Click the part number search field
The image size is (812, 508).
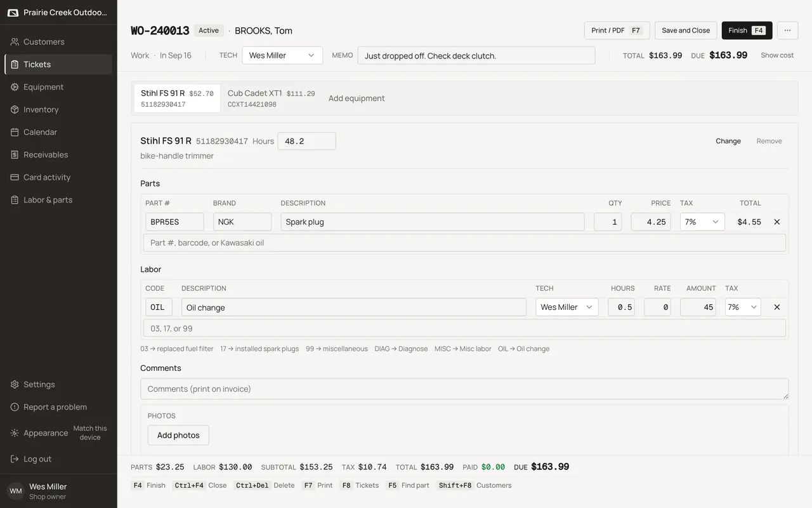pyautogui.click(x=464, y=243)
